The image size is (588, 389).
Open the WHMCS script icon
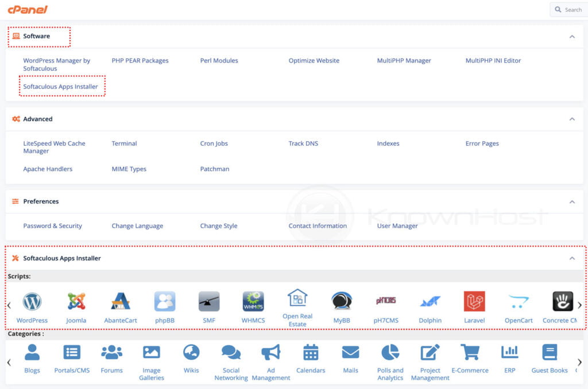point(253,301)
